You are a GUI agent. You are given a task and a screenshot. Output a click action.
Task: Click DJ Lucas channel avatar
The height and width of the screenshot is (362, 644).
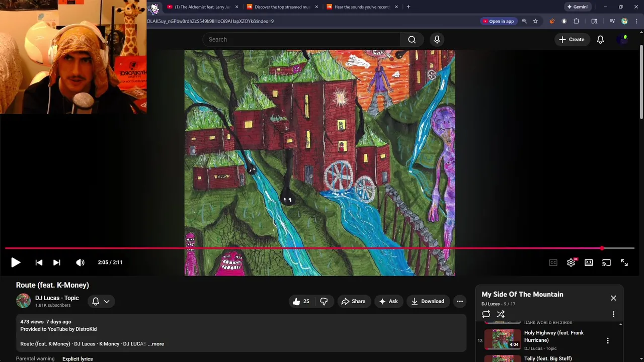(x=24, y=301)
